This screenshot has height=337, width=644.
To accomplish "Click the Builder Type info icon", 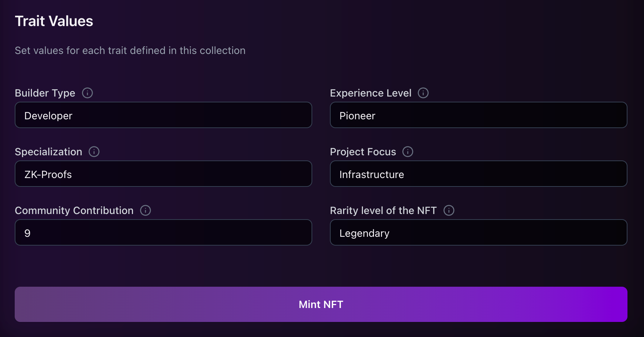I will point(87,93).
